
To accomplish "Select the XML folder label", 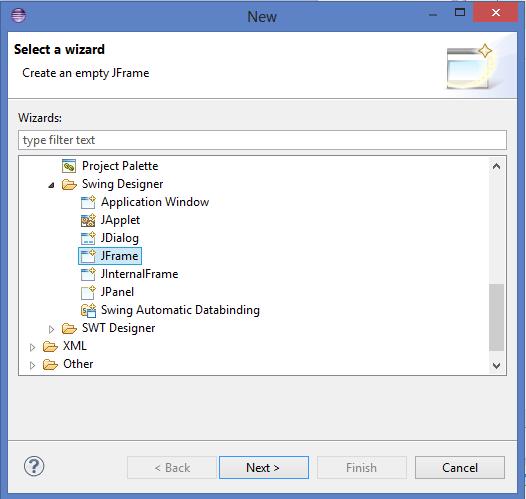I will point(75,346).
